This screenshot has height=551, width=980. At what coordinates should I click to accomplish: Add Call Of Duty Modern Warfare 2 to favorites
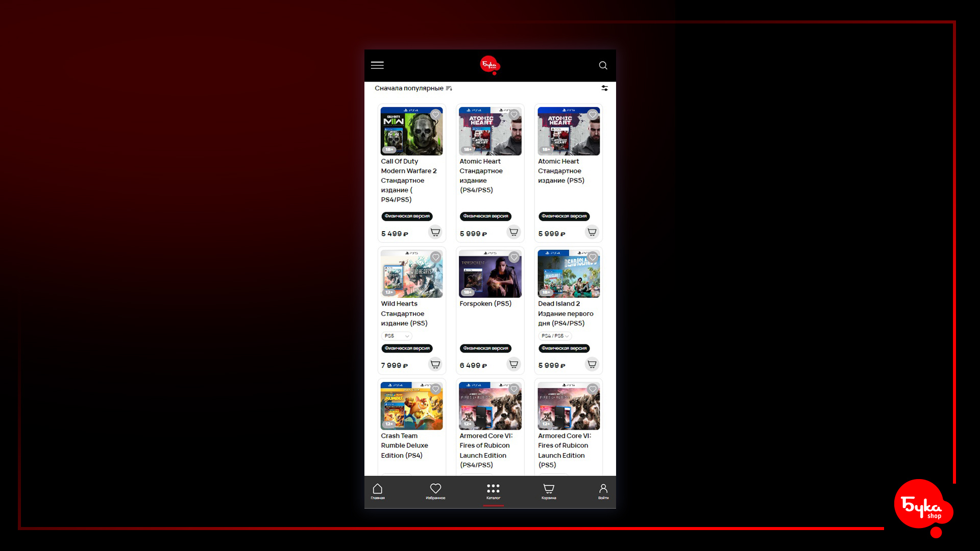coord(435,115)
